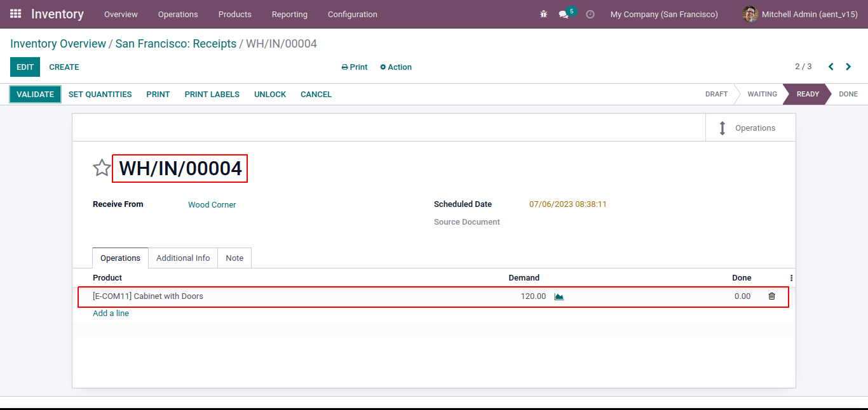Click the Operations smart button
This screenshot has width=868, height=410.
pyautogui.click(x=750, y=128)
